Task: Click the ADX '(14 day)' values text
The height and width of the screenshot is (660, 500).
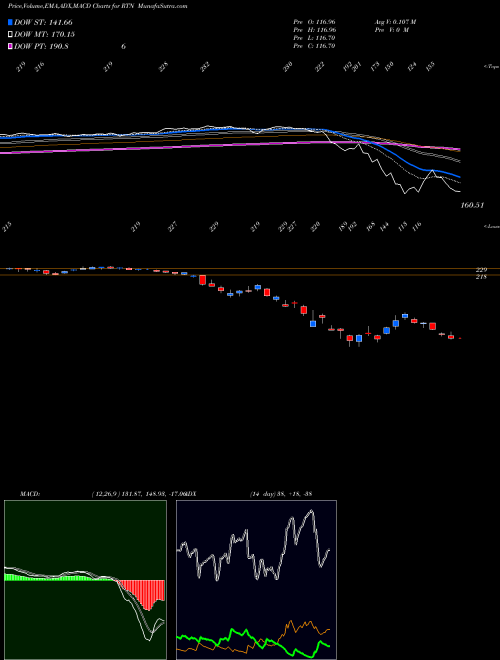Action: point(281,494)
